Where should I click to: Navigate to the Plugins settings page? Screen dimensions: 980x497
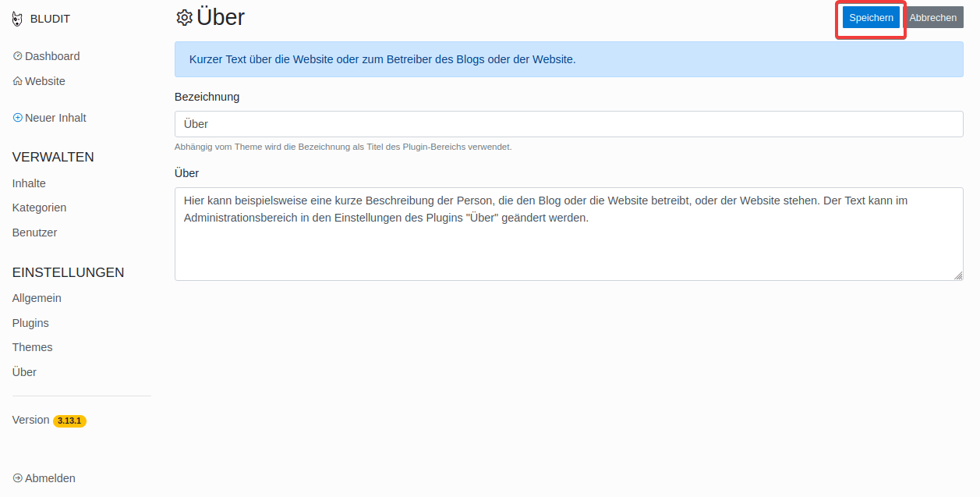(30, 323)
